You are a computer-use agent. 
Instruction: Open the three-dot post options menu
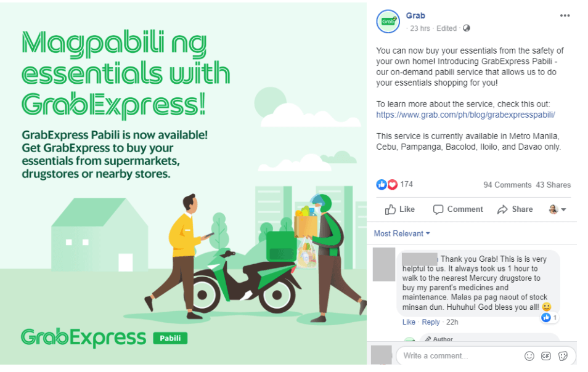[x=565, y=15]
